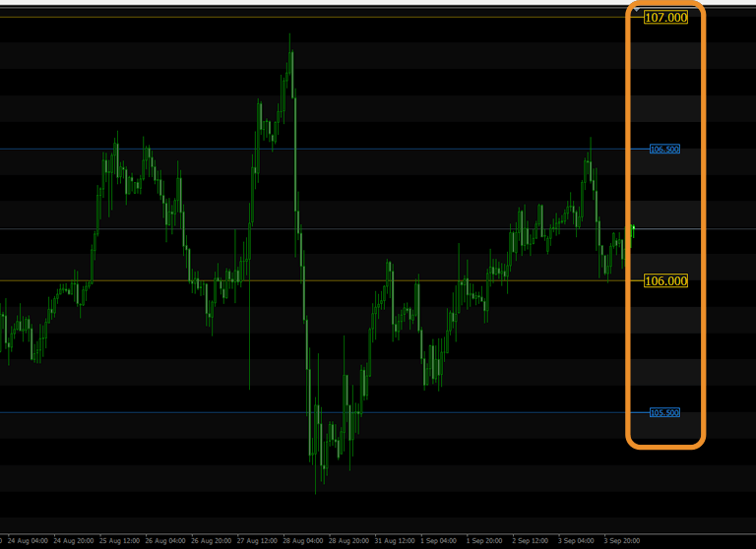Image resolution: width=756 pixels, height=549 pixels.
Task: Select the blue horizontal line at 105.500
Action: pos(148,412)
